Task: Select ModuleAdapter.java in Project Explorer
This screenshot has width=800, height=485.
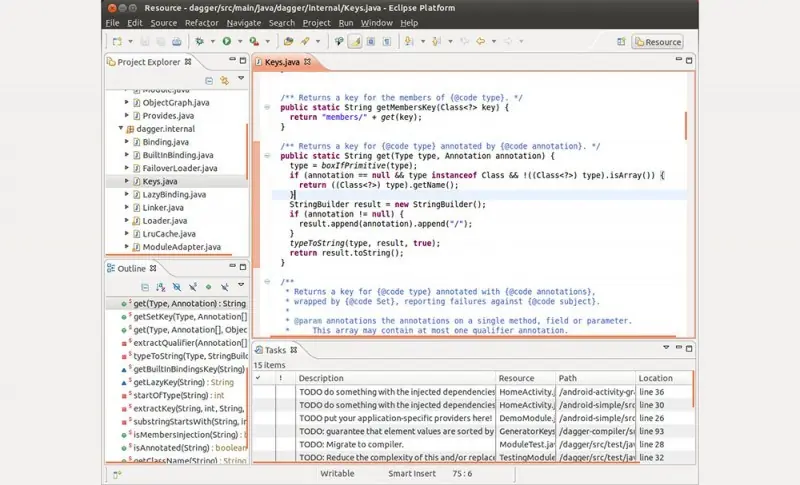Action: 182,247
